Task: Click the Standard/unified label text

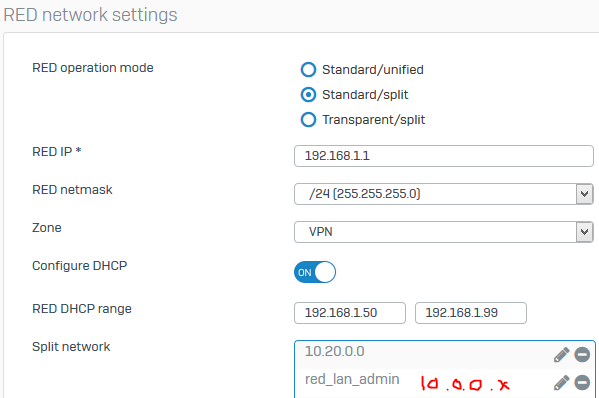Action: (x=373, y=70)
